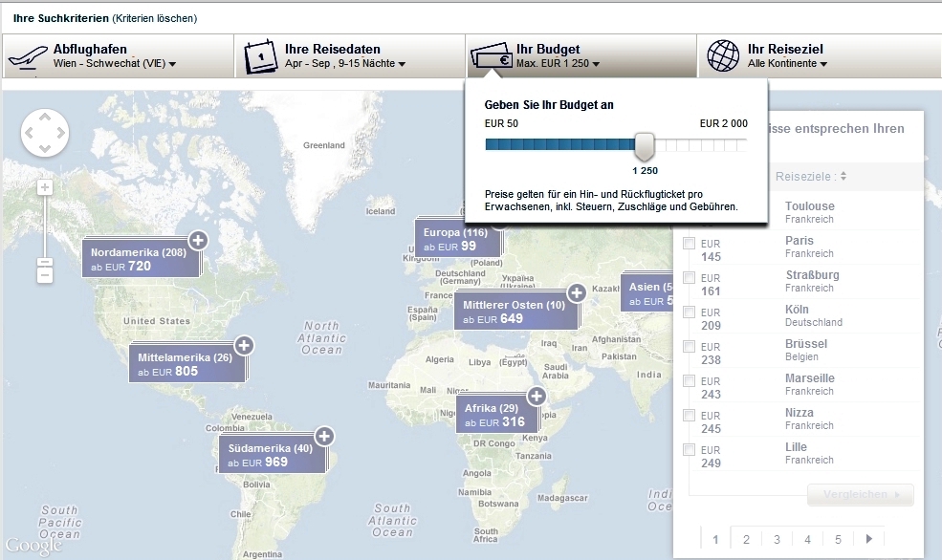
Task: Expand Afrika plus icon
Action: pos(537,397)
